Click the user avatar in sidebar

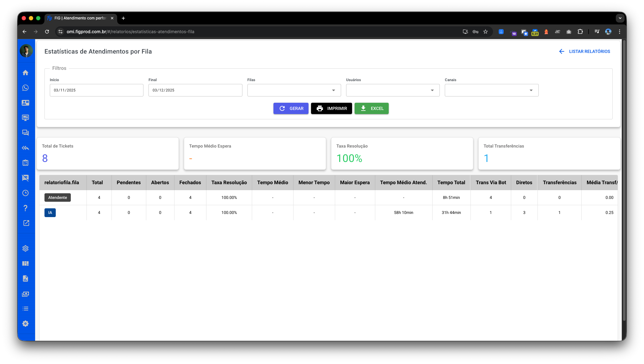[x=26, y=51]
